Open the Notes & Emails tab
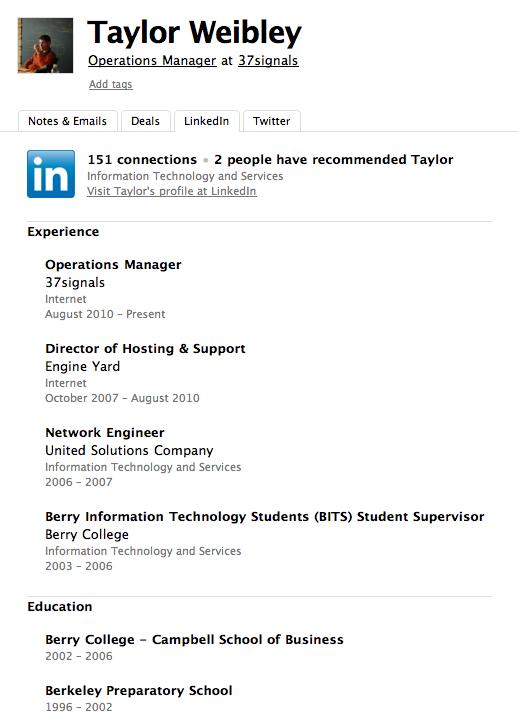 (68, 121)
